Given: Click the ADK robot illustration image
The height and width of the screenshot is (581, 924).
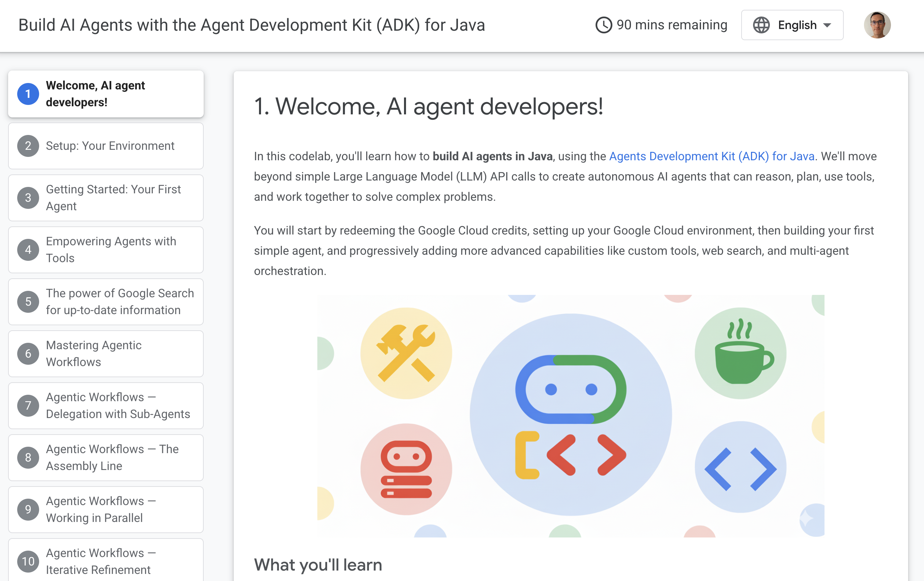Looking at the screenshot, I should pos(571,415).
